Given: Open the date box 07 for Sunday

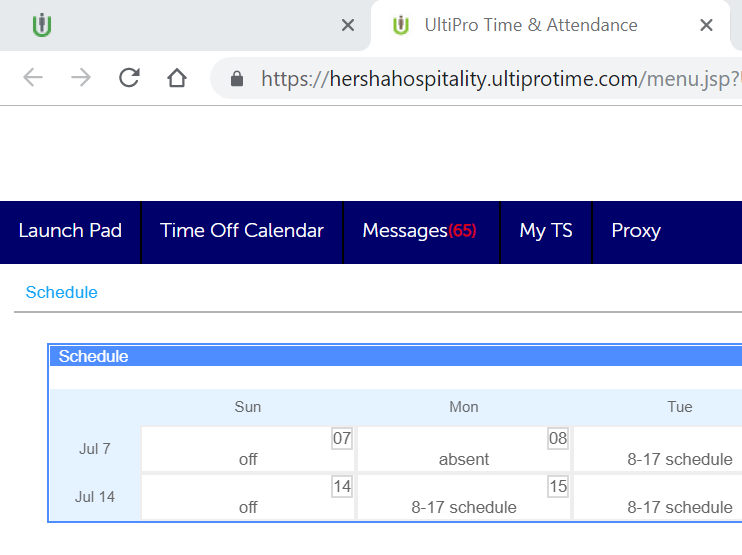Looking at the screenshot, I should pyautogui.click(x=342, y=438).
